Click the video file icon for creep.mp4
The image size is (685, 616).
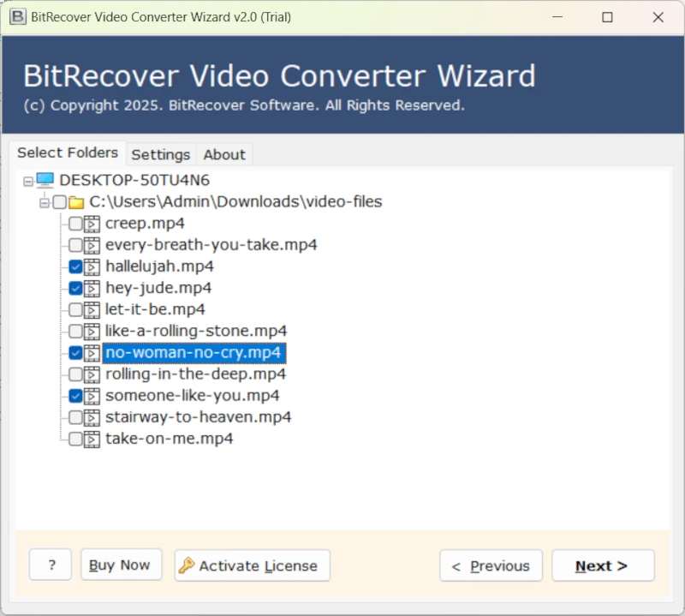tap(92, 224)
